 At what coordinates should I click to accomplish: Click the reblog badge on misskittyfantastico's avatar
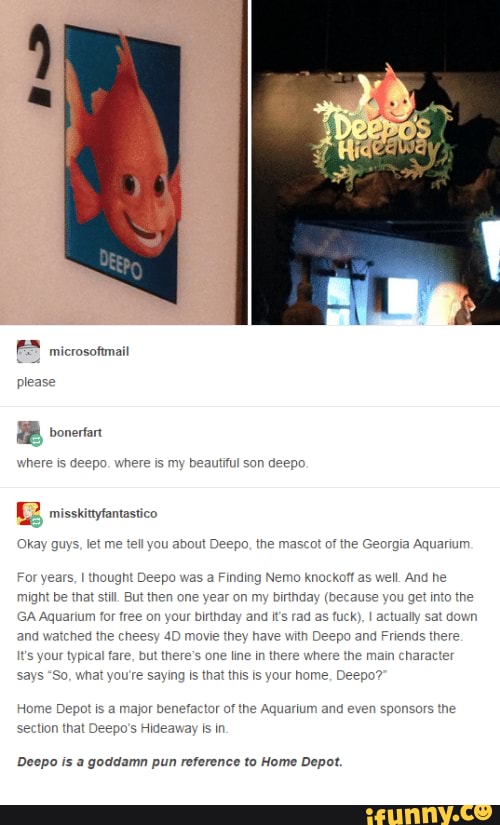[36, 521]
